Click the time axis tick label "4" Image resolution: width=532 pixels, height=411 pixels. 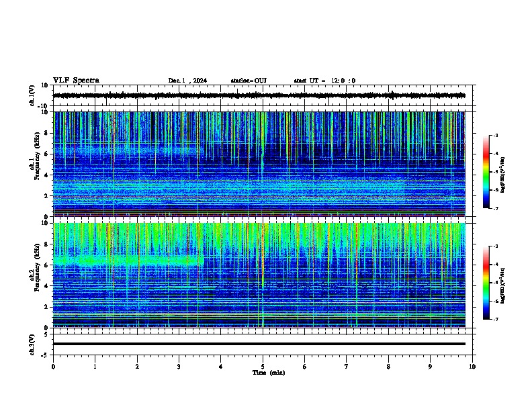point(221,367)
